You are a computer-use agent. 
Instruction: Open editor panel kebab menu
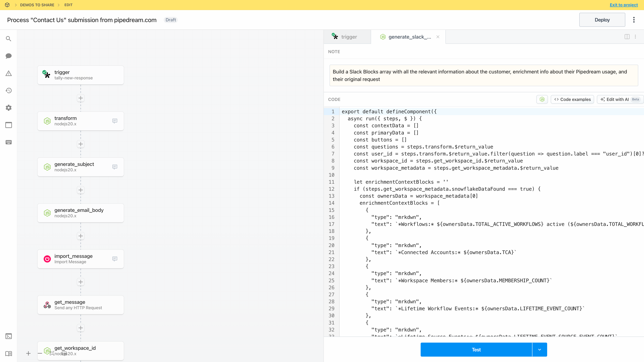click(636, 37)
